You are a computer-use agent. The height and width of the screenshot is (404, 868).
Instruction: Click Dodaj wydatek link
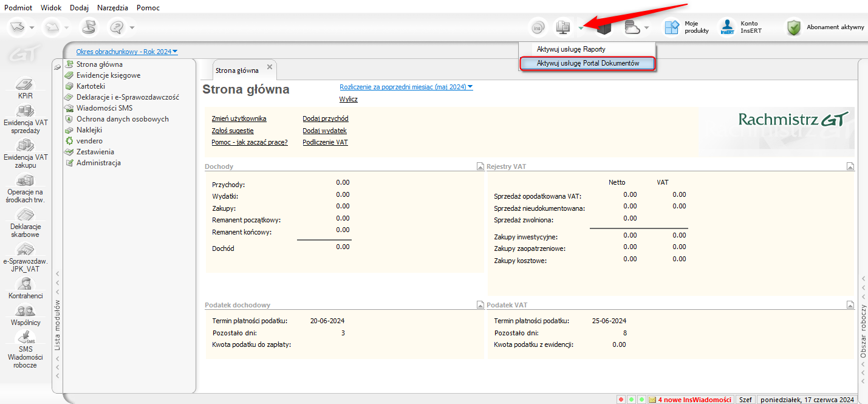tap(324, 131)
